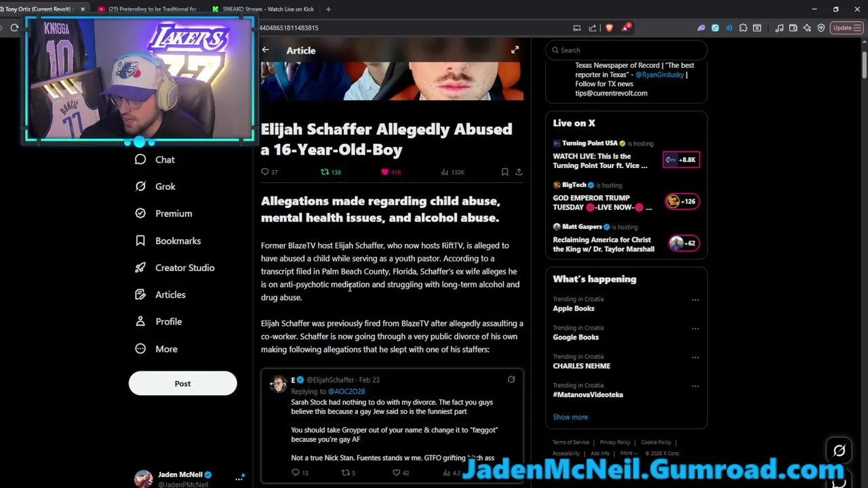
Task: Open Grok floating button at bottom right
Action: [840, 450]
